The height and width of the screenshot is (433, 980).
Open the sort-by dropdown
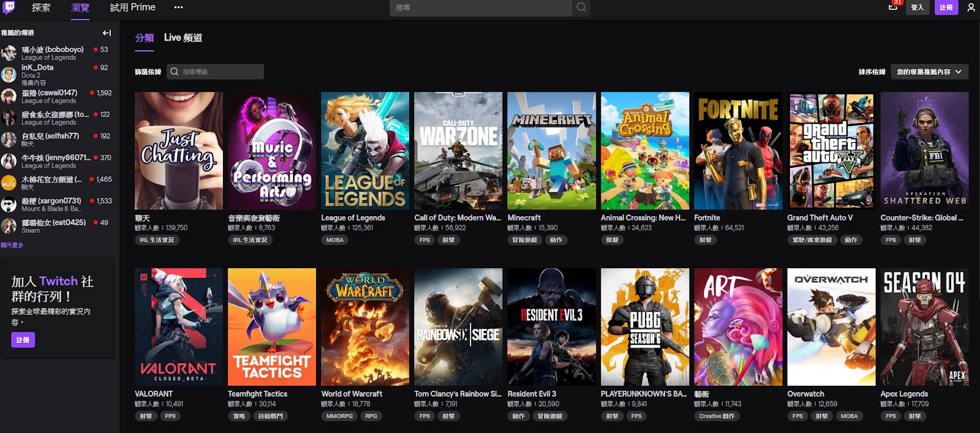(930, 72)
